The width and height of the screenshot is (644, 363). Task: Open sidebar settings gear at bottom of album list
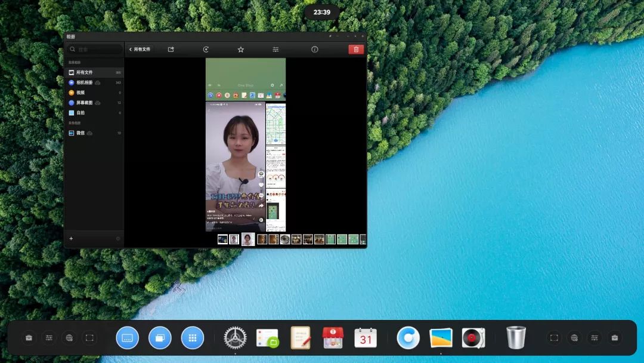click(x=118, y=238)
